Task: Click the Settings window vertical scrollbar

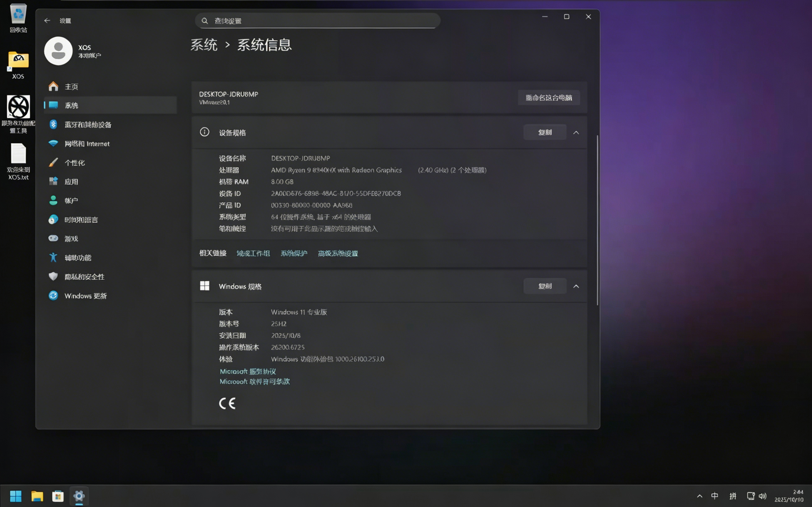Action: tap(597, 220)
